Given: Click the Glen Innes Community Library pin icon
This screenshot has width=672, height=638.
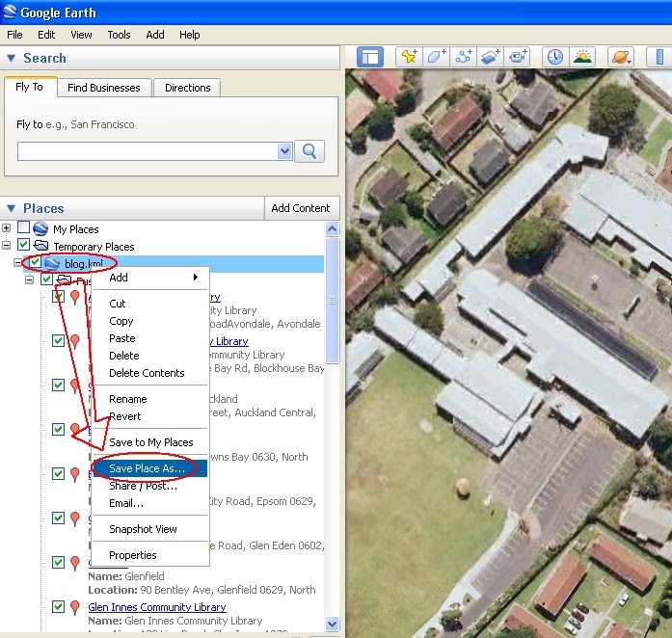Looking at the screenshot, I should 75,607.
